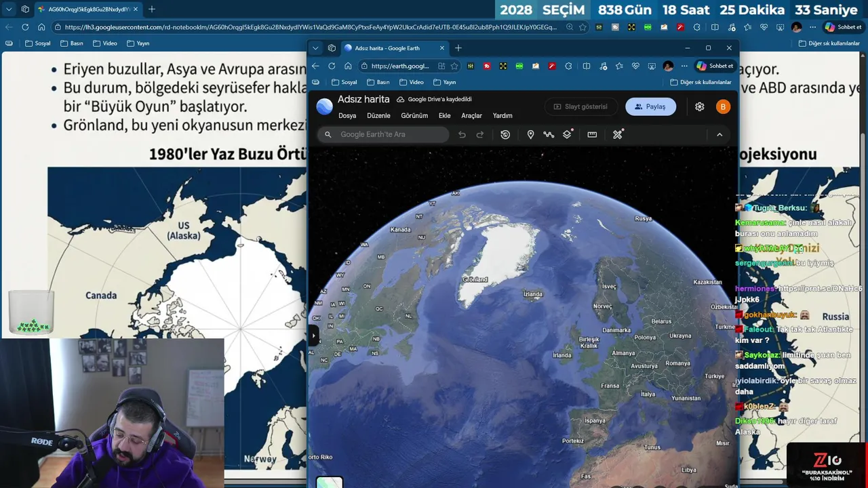This screenshot has height=488, width=868.
Task: Open new tab in background browser window
Action: [x=151, y=9]
